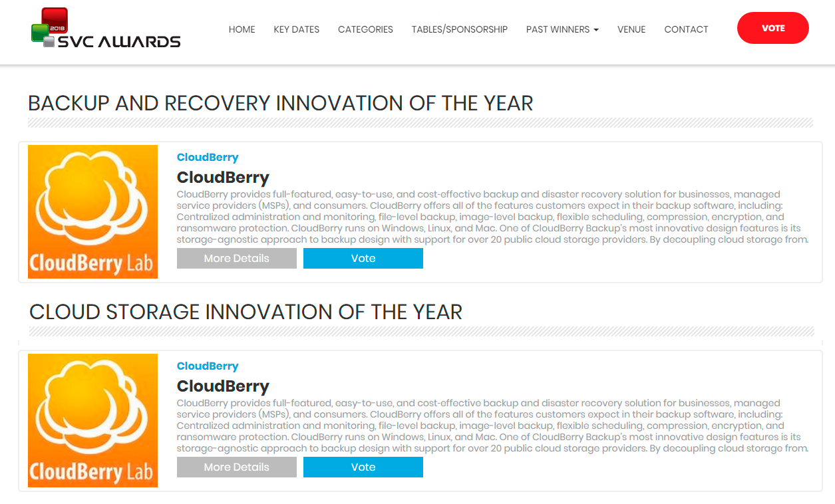Screen dimensions: 835x504
Task: Select TABLES/SPONSORSHIP in the navigation
Action: pyautogui.click(x=460, y=29)
